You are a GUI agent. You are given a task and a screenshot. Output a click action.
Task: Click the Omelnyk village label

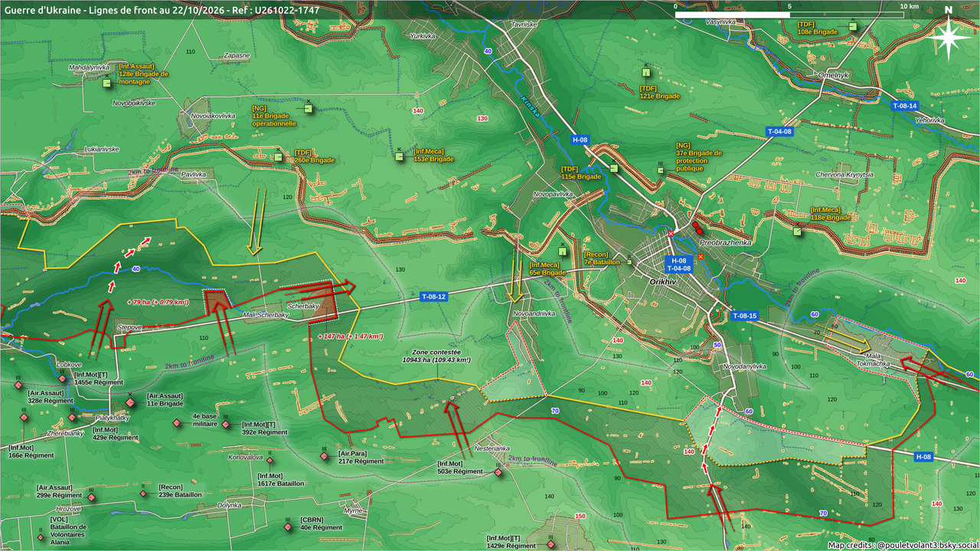pyautogui.click(x=834, y=75)
